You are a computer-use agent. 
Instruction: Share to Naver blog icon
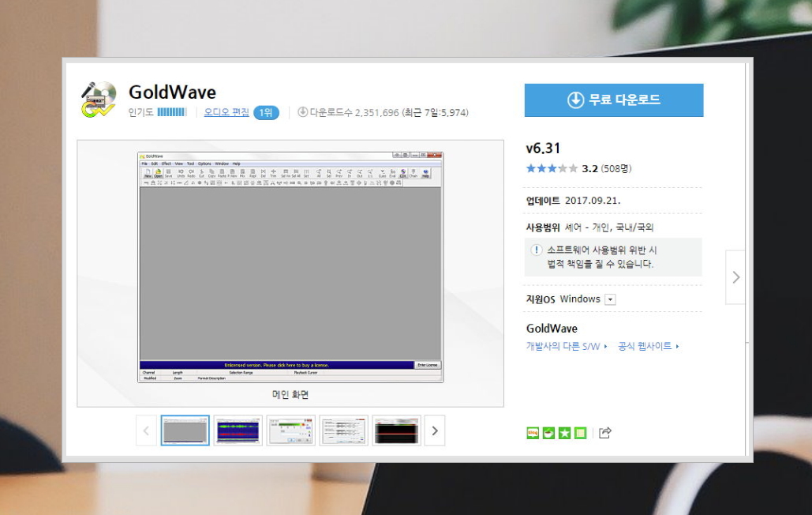533,433
